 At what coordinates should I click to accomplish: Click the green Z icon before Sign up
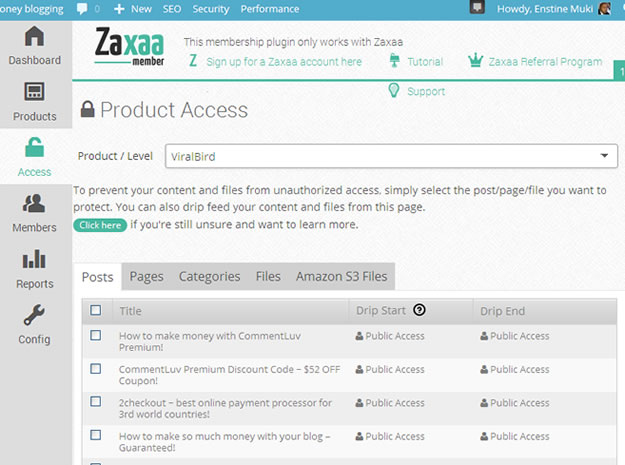193,61
